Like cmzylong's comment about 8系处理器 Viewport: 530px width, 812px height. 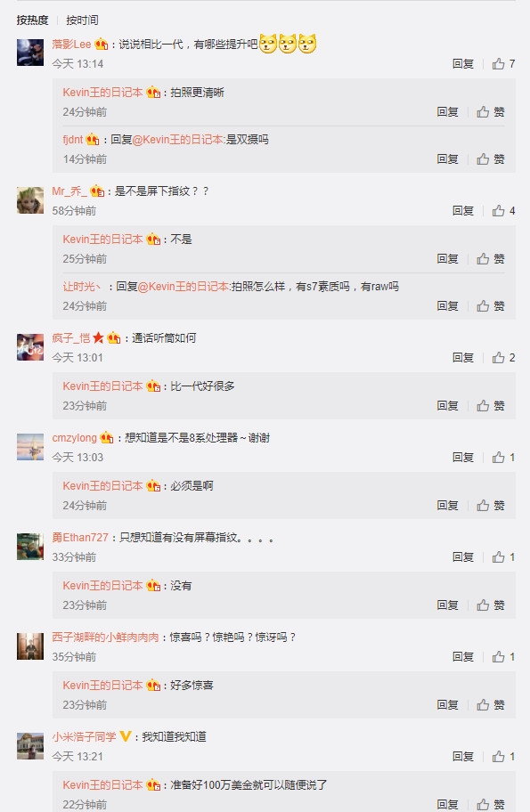coord(503,458)
